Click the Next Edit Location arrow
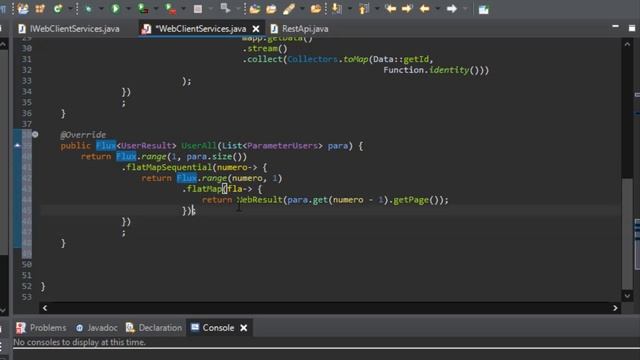The height and width of the screenshot is (360, 640). [x=407, y=9]
